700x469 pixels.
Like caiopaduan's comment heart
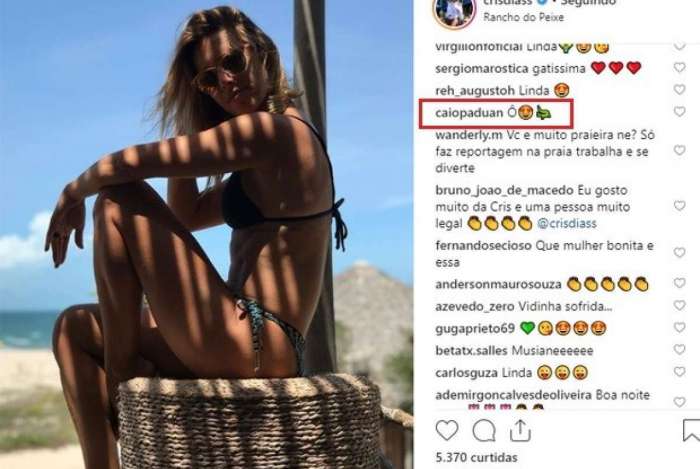(679, 112)
